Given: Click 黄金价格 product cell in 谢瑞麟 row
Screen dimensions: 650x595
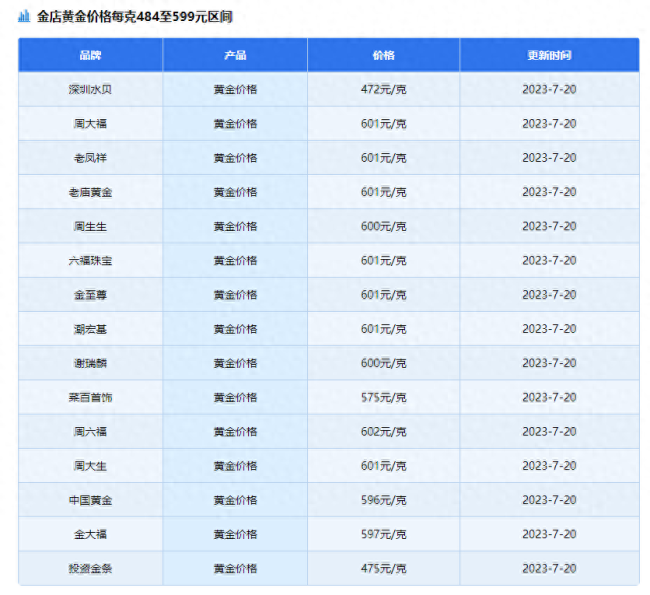Looking at the screenshot, I should (x=235, y=363).
